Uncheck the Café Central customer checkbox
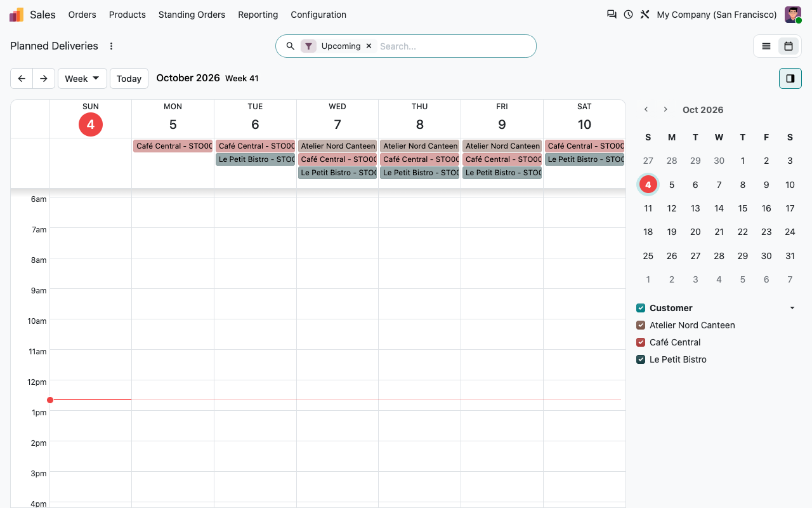Viewport: 812px width, 508px height. pyautogui.click(x=641, y=342)
